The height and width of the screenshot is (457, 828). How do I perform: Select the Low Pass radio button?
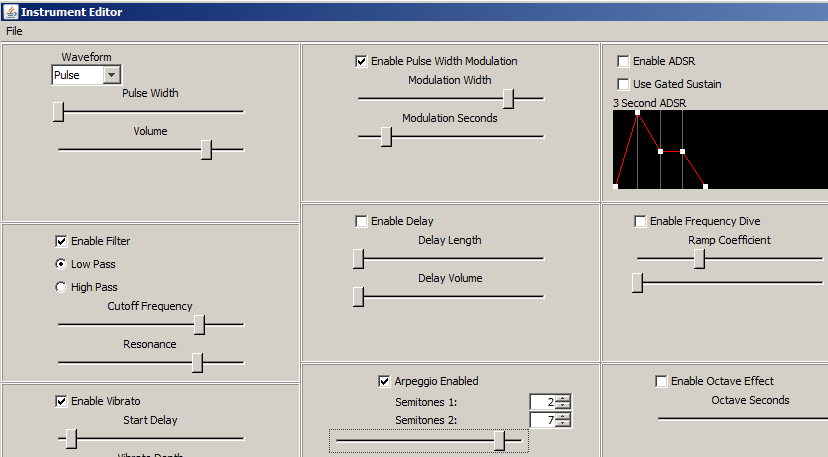61,264
